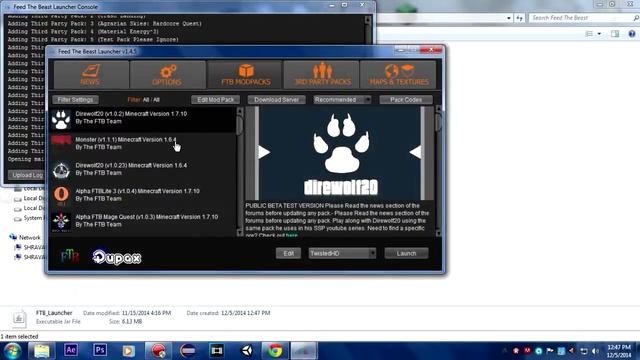
Task: Click the Mage Quest pack icon
Action: coord(61,221)
